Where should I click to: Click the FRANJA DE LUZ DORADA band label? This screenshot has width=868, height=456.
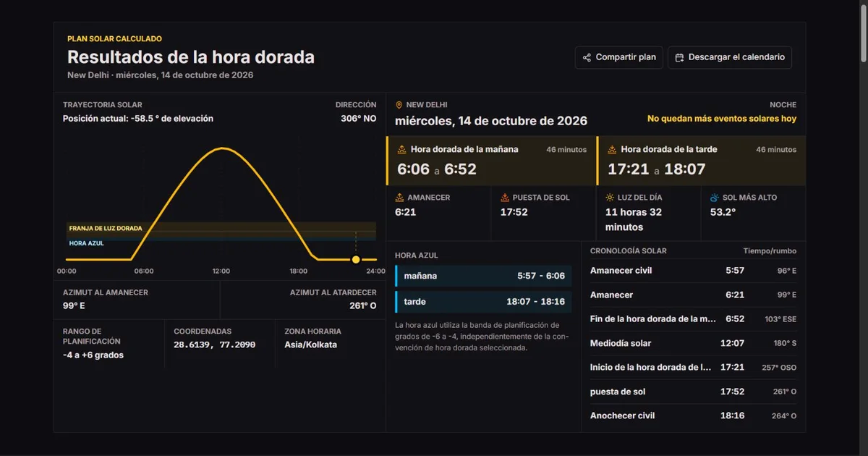coord(106,228)
